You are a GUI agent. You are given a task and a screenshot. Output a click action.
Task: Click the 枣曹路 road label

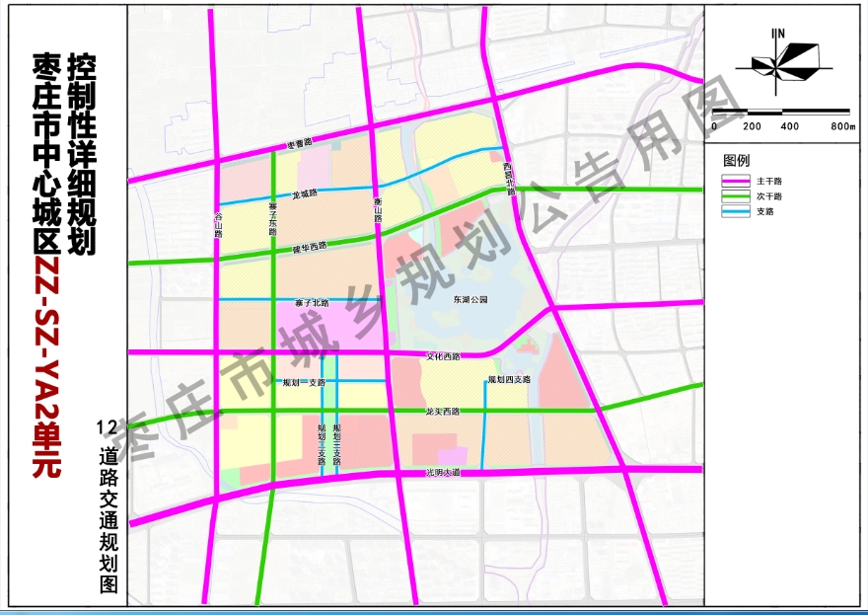coord(299,144)
